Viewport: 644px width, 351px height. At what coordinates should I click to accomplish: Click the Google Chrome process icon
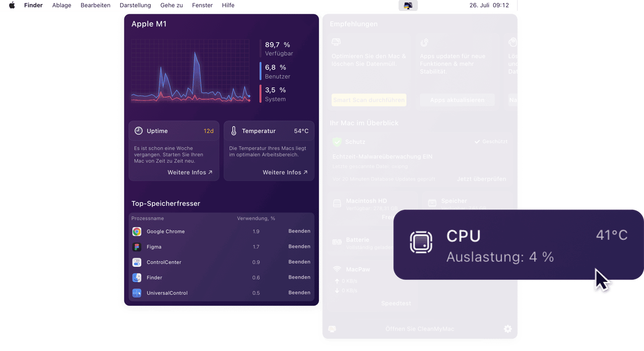coord(137,232)
